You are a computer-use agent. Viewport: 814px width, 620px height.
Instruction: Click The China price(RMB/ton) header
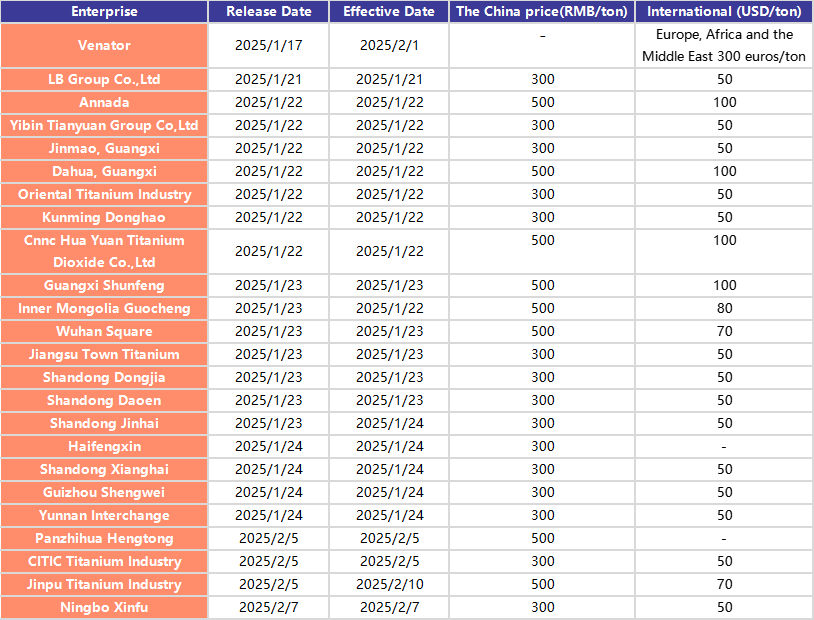point(542,11)
